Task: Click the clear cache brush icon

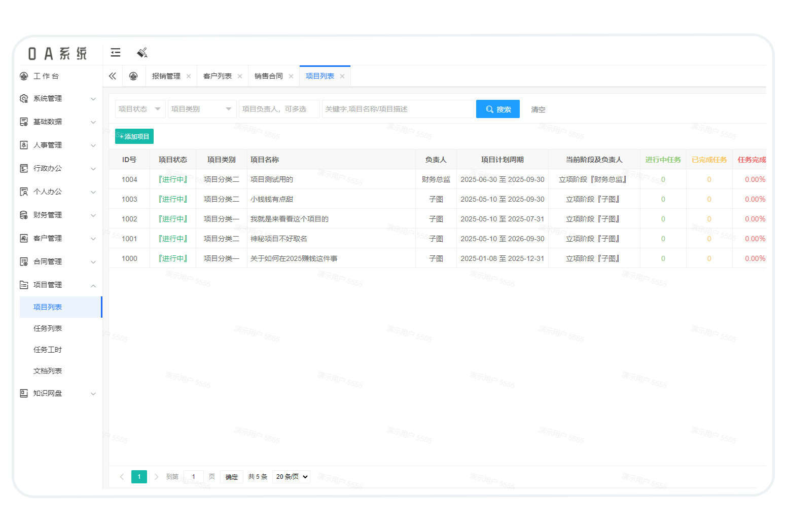Action: pos(142,53)
